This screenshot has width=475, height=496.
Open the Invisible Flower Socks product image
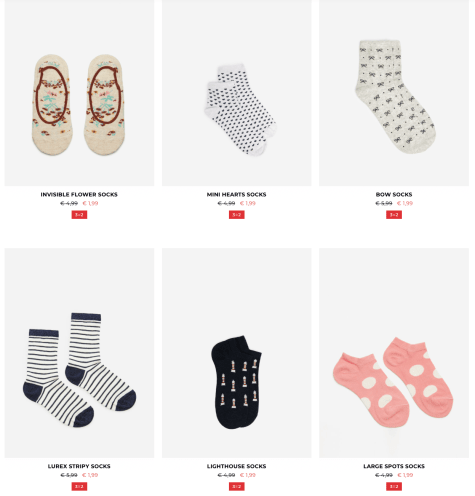79,93
